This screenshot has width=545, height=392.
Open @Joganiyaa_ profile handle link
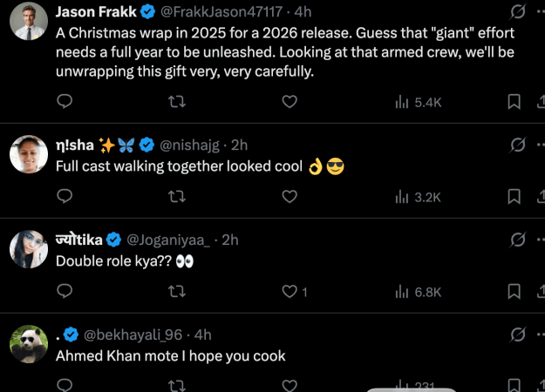coord(171,240)
